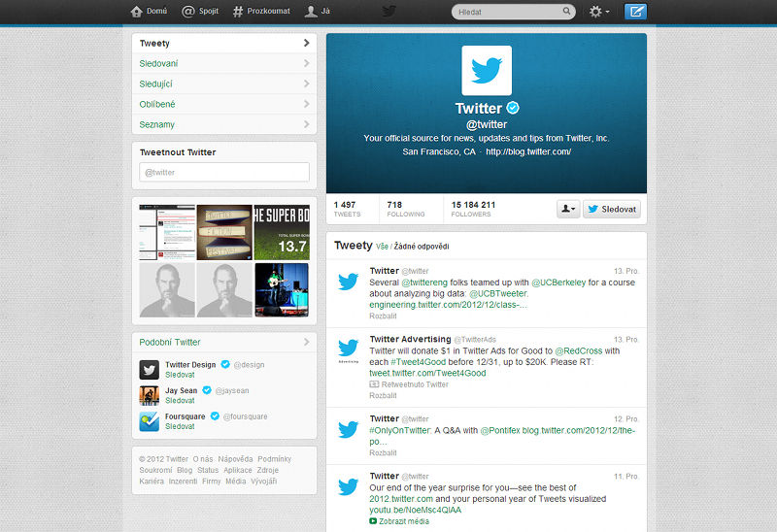Image resolution: width=777 pixels, height=532 pixels.
Task: Click the @twitter tweet input field
Action: (x=224, y=173)
